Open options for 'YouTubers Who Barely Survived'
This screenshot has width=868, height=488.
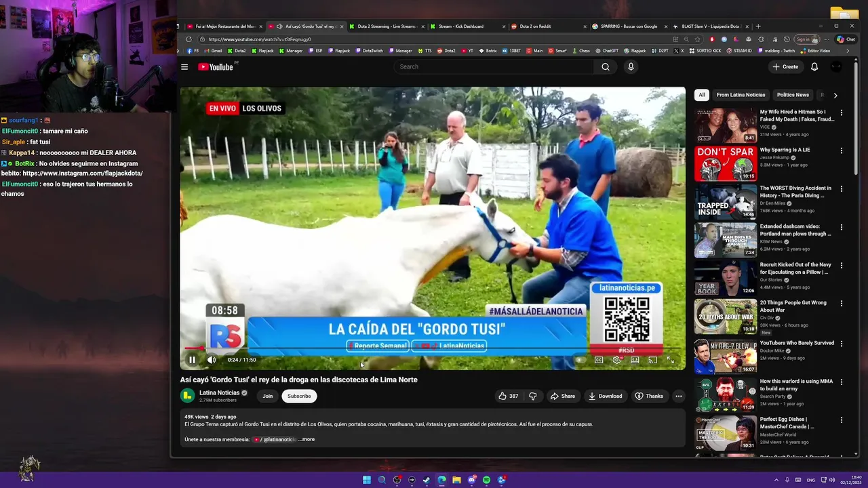pyautogui.click(x=842, y=344)
